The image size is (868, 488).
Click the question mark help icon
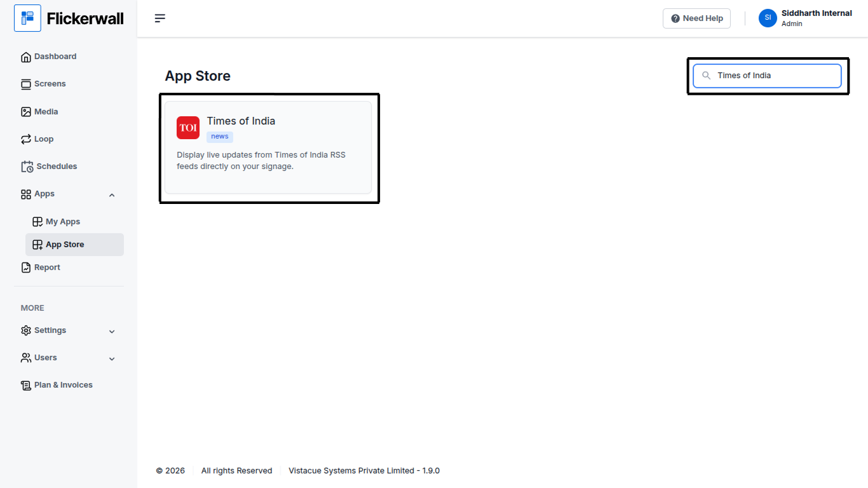click(675, 18)
